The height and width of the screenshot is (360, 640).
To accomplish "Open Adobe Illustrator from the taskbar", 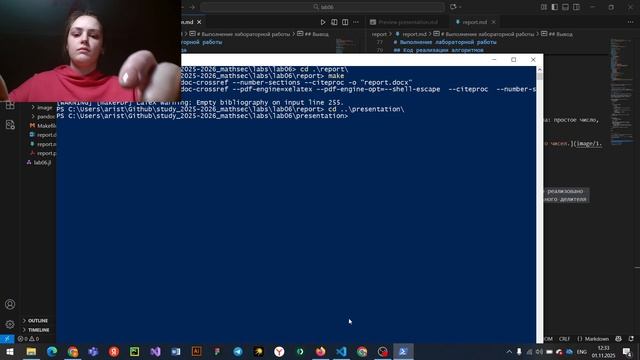I will click(196, 351).
